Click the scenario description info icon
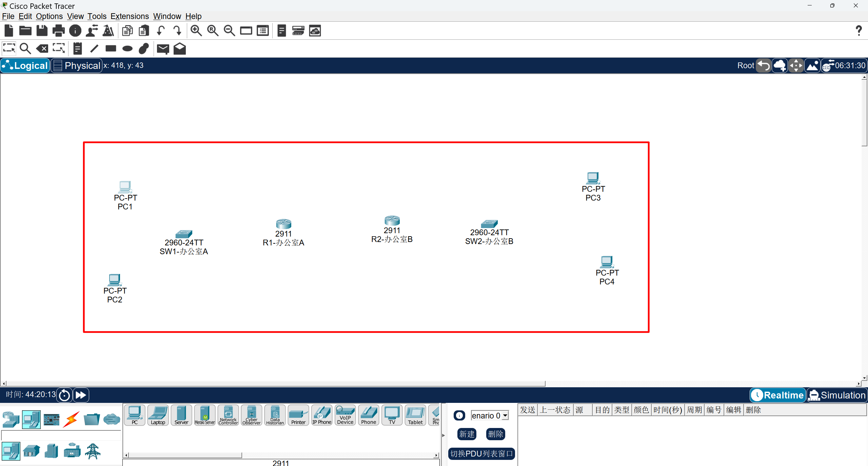 [459, 415]
